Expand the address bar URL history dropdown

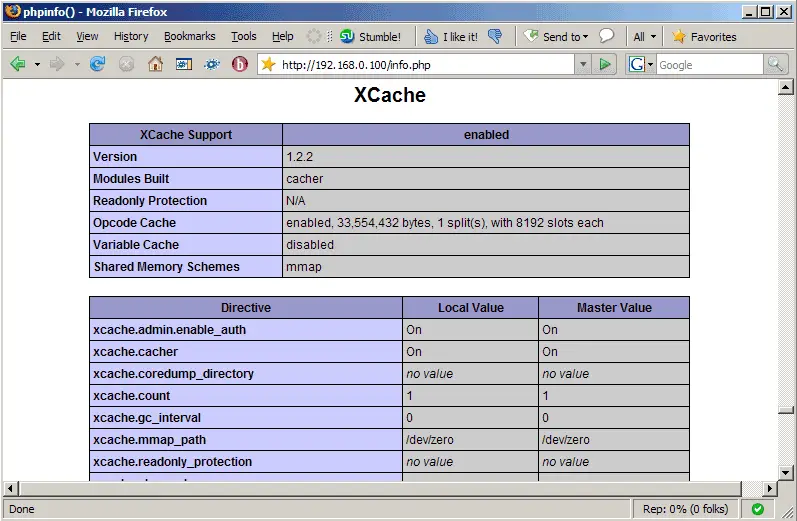[x=583, y=65]
